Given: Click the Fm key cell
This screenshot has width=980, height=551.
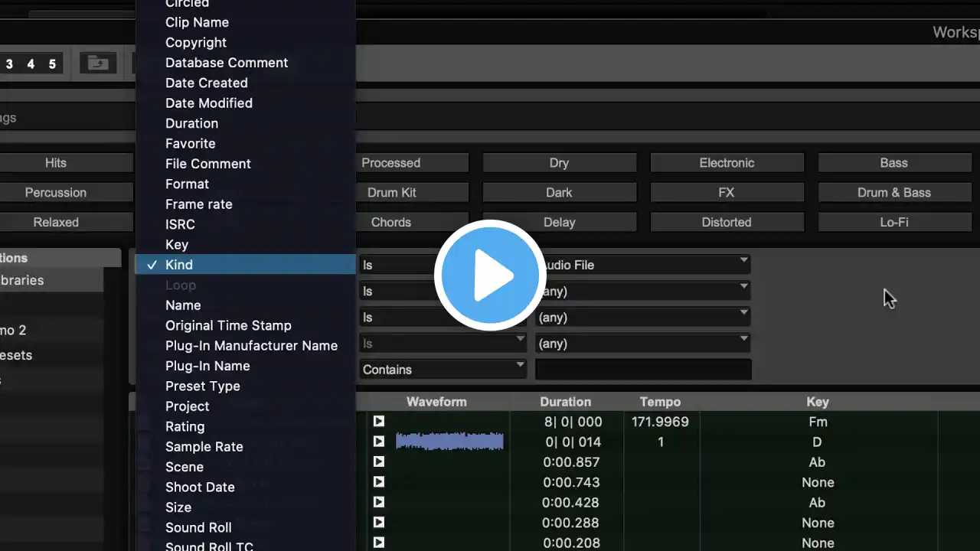Looking at the screenshot, I should (818, 422).
